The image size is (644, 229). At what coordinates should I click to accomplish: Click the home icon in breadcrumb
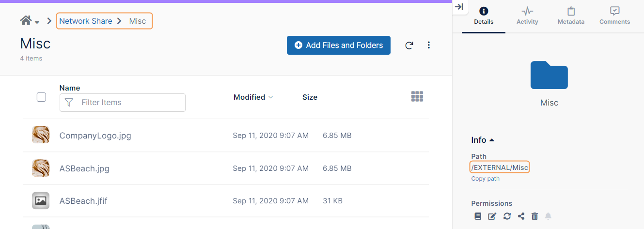click(x=26, y=20)
